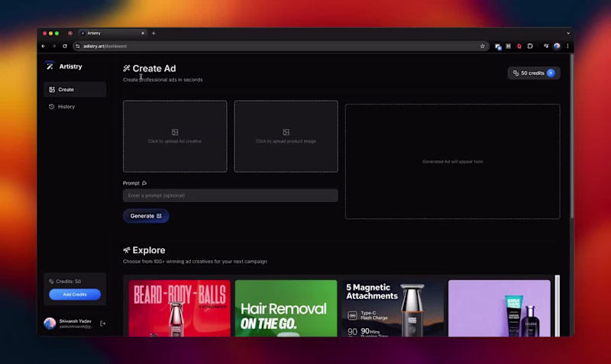Viewport: 611px width, 364px height.
Task: Click the media control icon in Chrome toolbar
Action: [x=546, y=47]
